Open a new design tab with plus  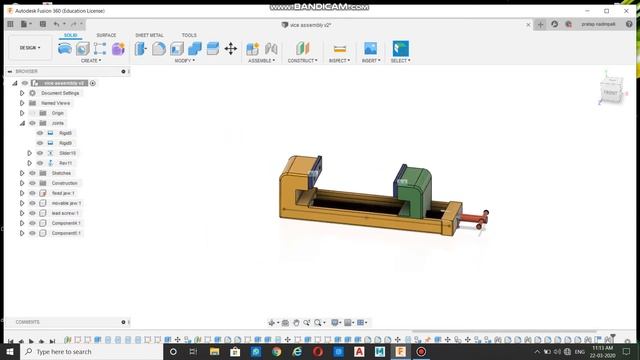coord(540,24)
